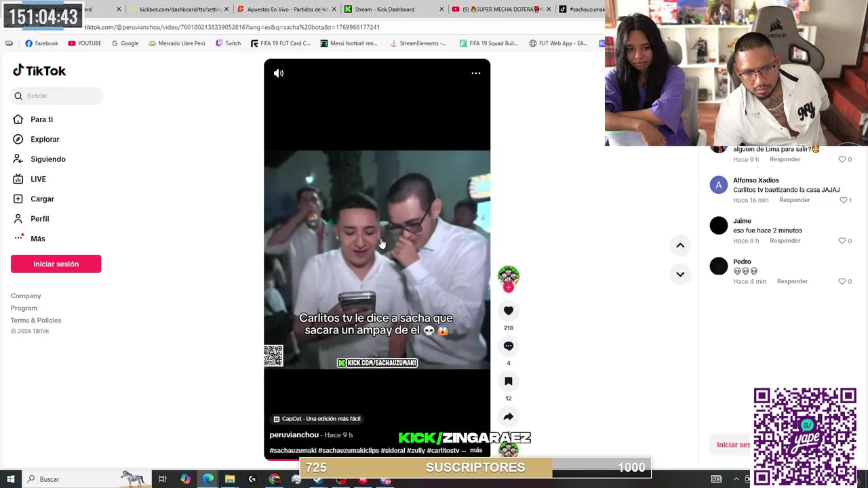Click the Pedro commenter name
868x488 pixels.
[742, 262]
